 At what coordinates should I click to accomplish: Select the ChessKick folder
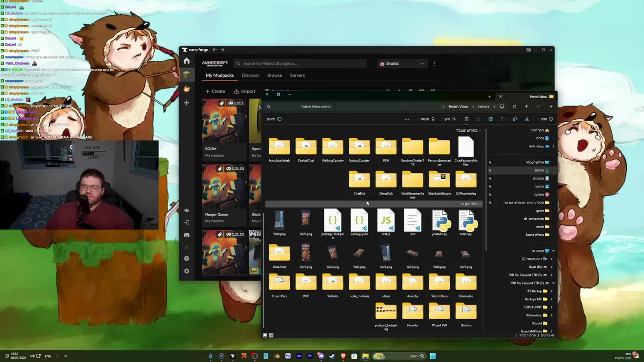pos(386,184)
